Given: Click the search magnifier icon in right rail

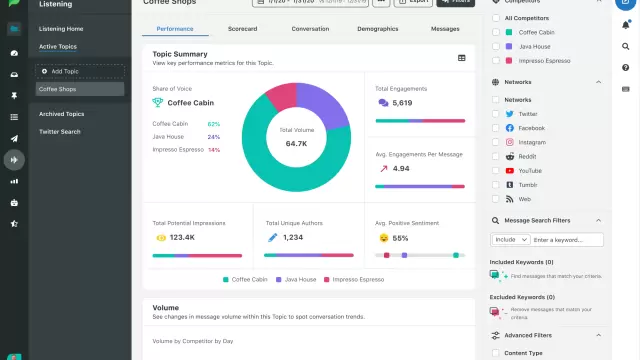Looking at the screenshot, I should [625, 47].
